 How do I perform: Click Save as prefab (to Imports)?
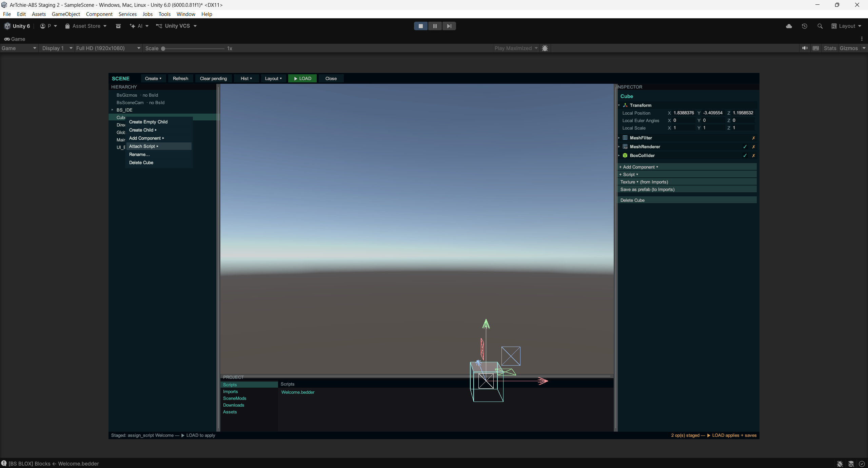(687, 189)
